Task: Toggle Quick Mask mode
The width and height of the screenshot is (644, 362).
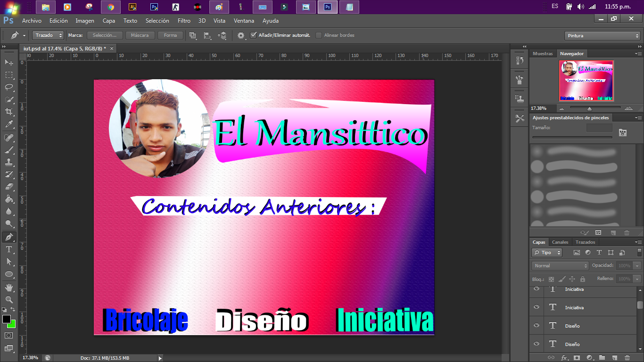Action: coord(9,335)
